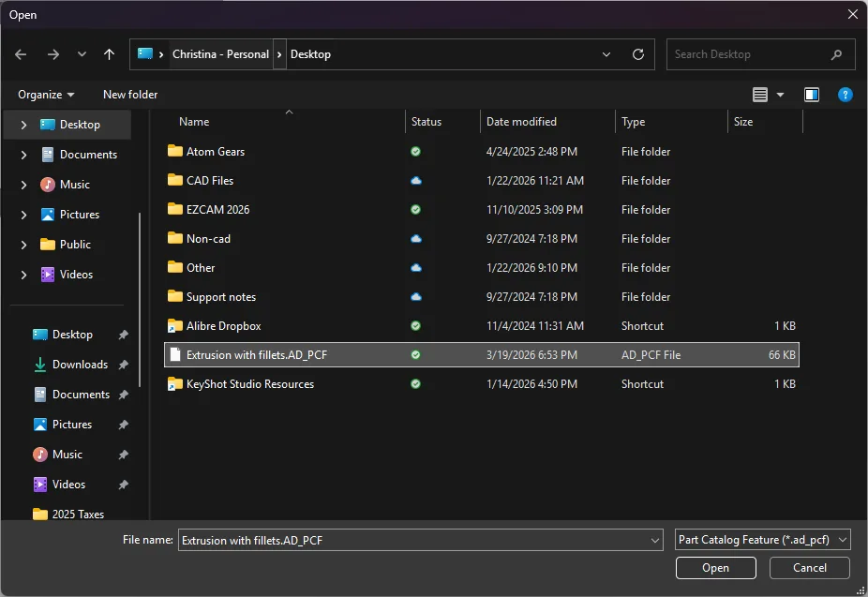Screen dimensions: 868x597
Task: Expand the Public tree node
Action: 23,245
